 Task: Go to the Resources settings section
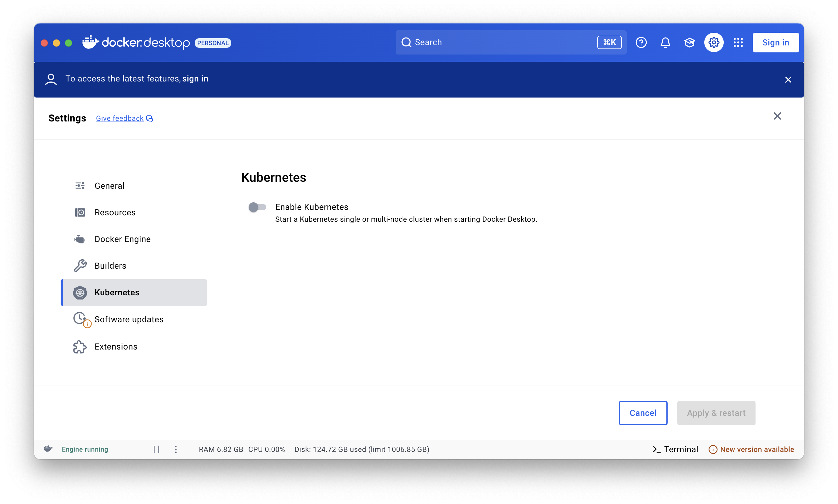pos(115,213)
